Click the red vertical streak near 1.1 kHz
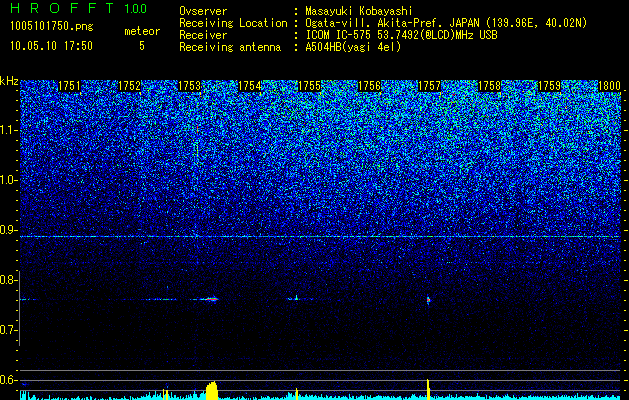Screen dimensions: 629x400 pos(197,129)
